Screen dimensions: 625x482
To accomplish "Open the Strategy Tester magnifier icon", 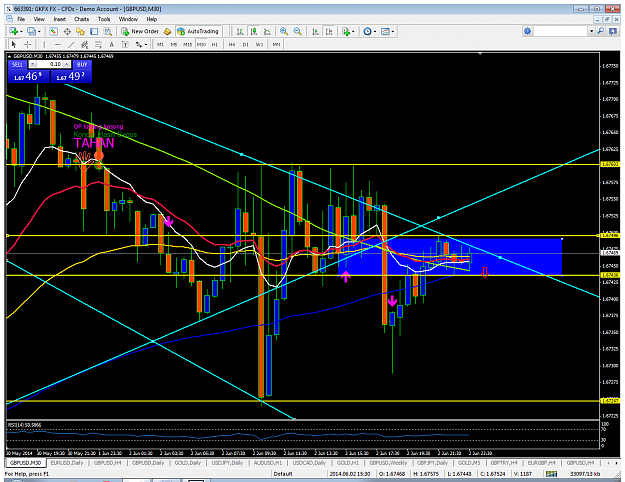I will click(108, 31).
